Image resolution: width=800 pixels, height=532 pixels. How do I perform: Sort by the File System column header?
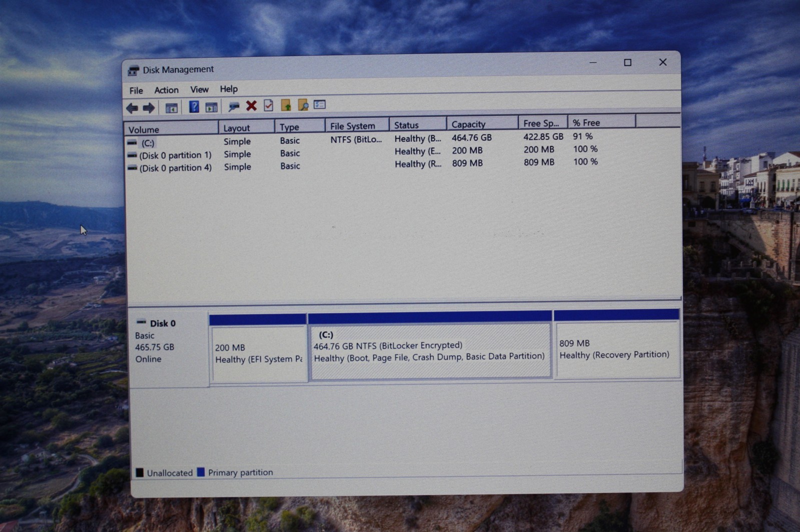pos(357,125)
